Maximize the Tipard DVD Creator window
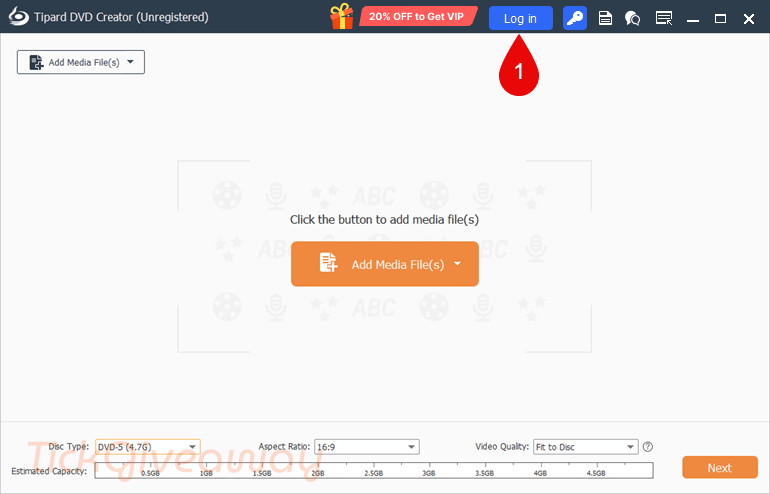 [x=720, y=19]
